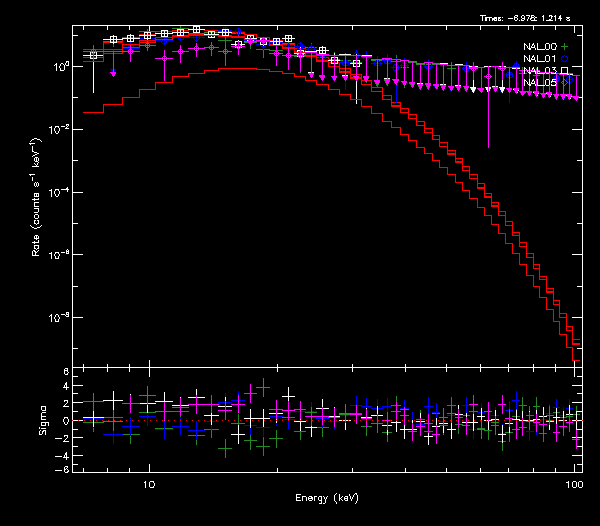Click the 100 tick label on energy axis

[574, 484]
